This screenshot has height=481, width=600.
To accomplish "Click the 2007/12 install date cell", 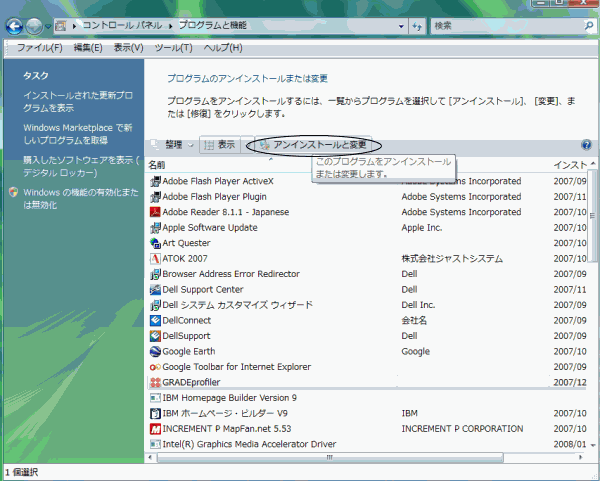I will (x=570, y=382).
